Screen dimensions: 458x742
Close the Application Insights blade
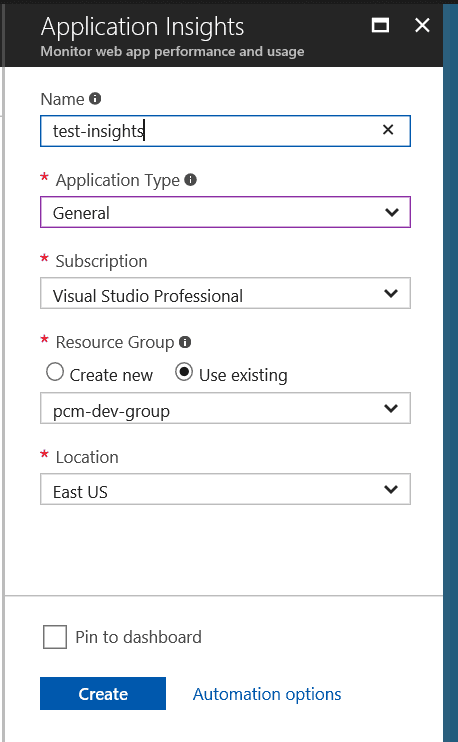pos(422,25)
